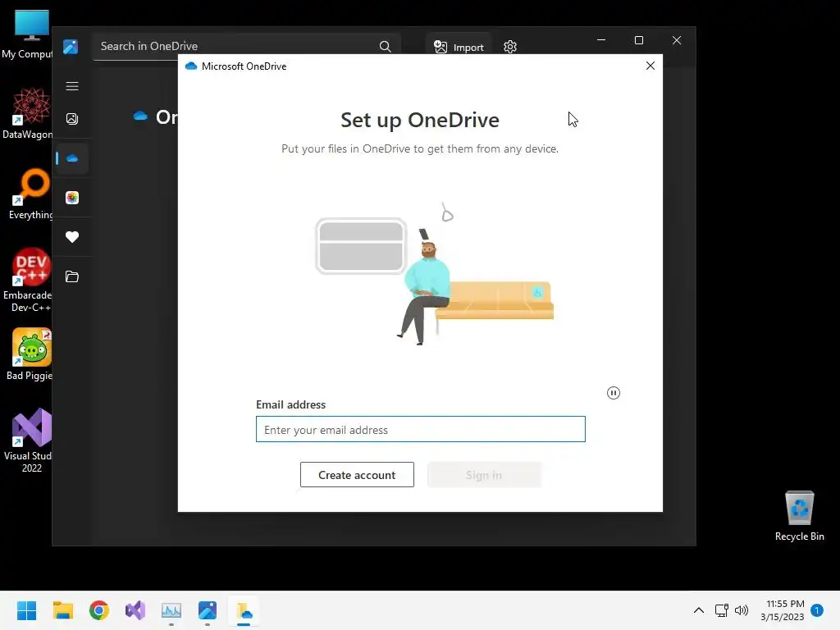
Task: Close the Photos app window
Action: pyautogui.click(x=677, y=40)
